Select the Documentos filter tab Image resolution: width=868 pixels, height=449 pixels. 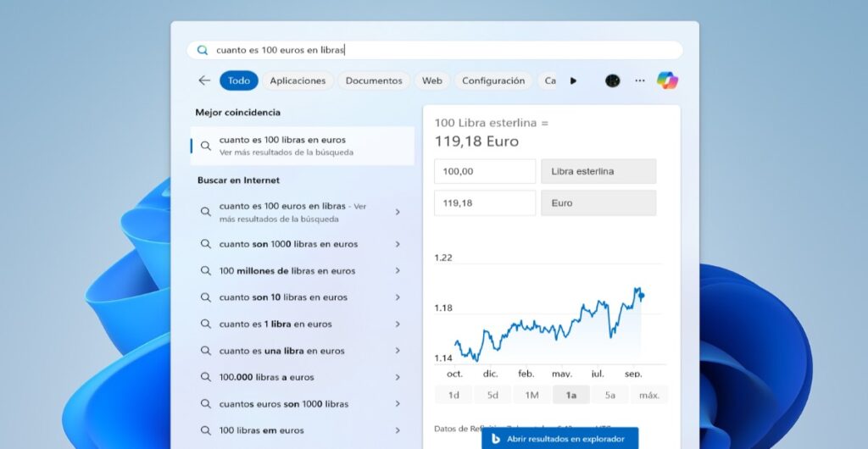[374, 80]
